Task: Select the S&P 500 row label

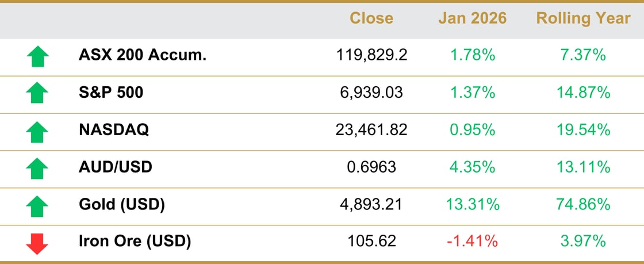Action: 111,93
